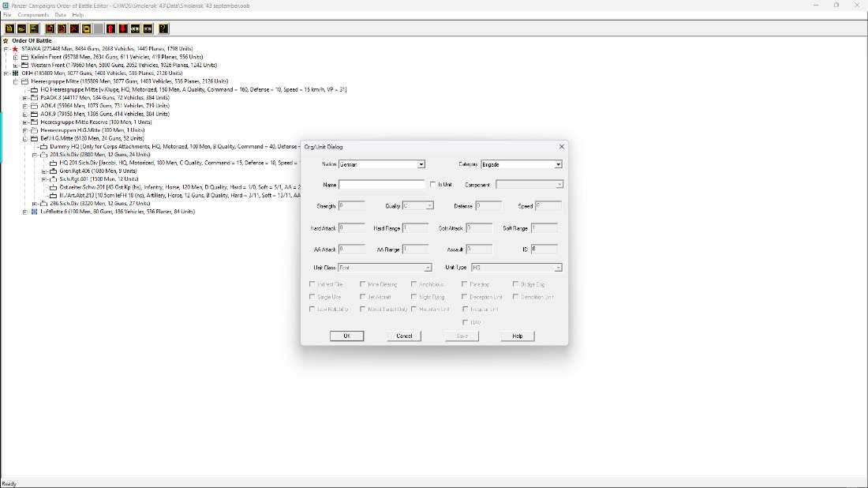The image size is (868, 488).
Task: Open the Nation dropdown showing German
Action: coord(381,164)
